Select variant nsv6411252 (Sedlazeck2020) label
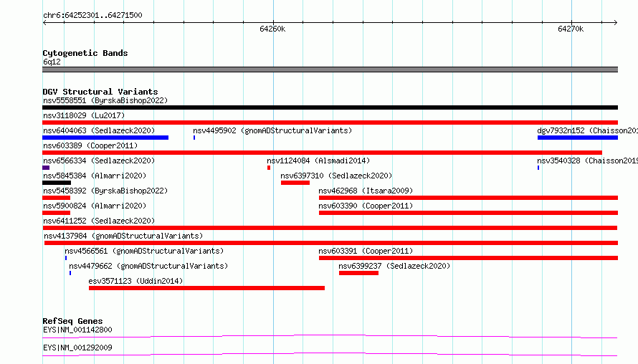 (99, 221)
